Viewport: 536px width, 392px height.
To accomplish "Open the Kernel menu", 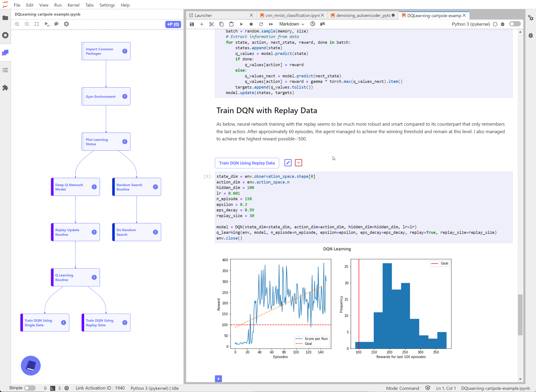I will click(x=73, y=5).
